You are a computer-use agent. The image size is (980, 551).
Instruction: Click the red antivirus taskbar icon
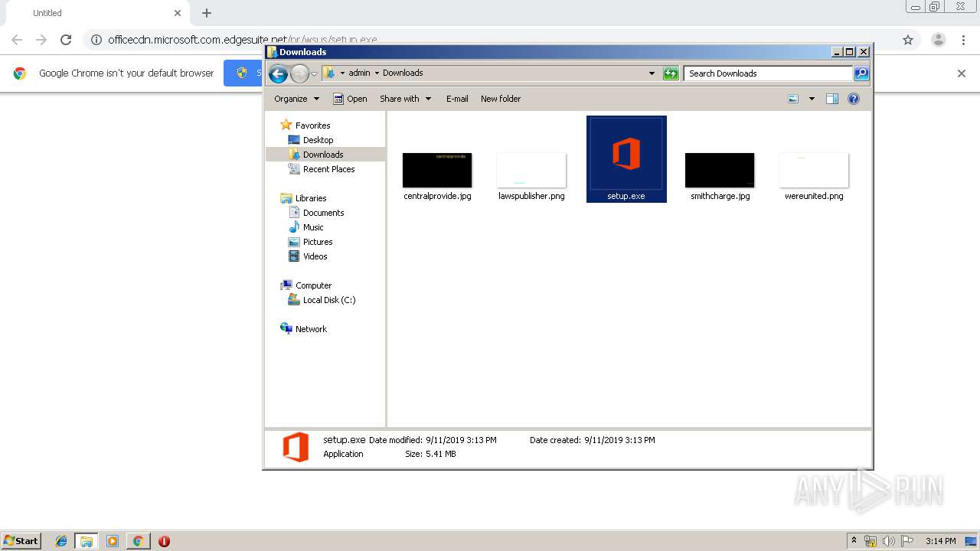tap(164, 541)
